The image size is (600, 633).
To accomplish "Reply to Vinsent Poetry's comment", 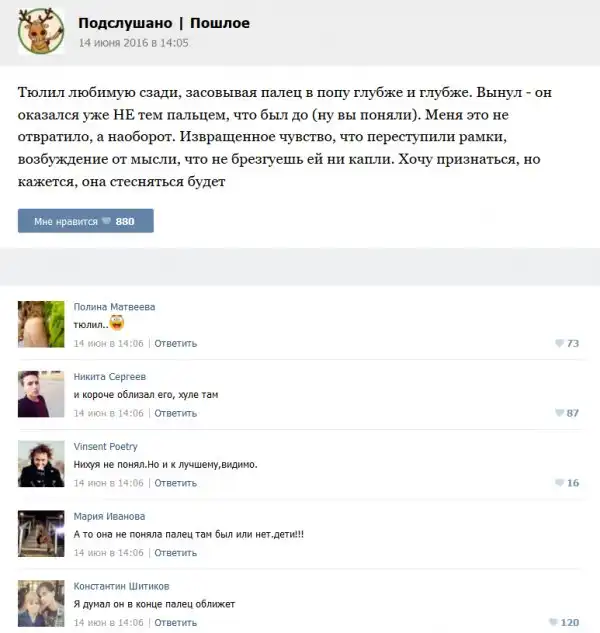I will click(x=176, y=483).
